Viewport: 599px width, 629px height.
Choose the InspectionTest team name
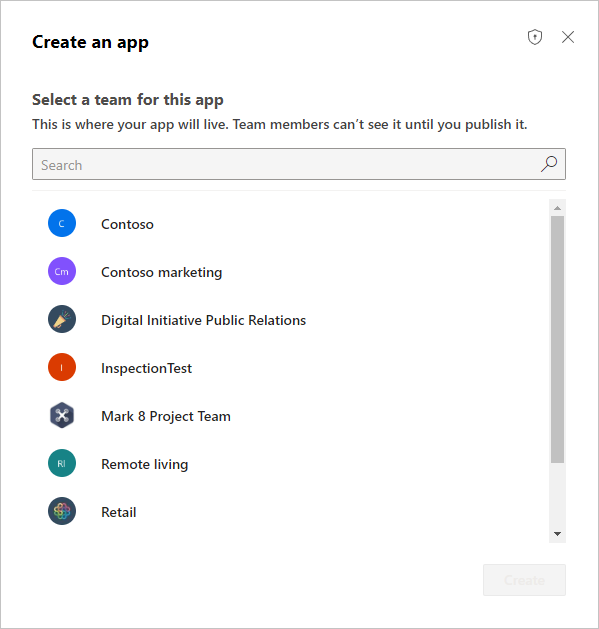[146, 368]
